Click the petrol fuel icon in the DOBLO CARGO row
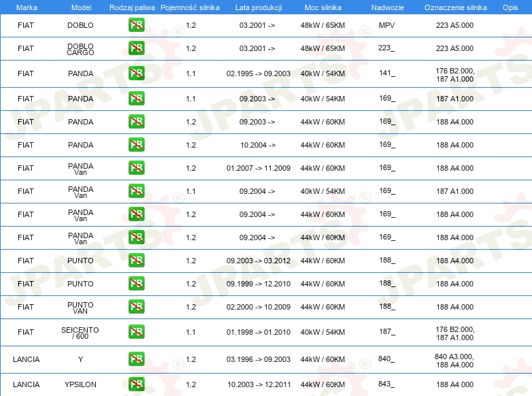532x396 pixels. pyautogui.click(x=136, y=48)
